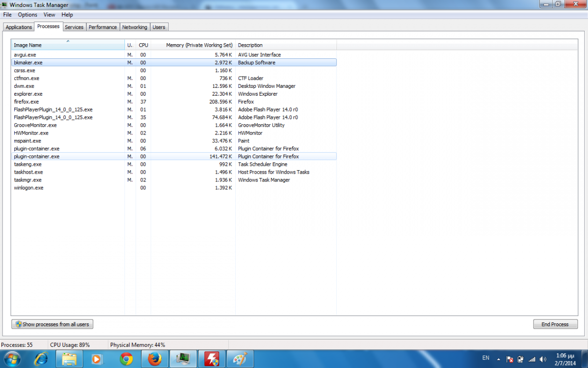This screenshot has width=588, height=368.
Task: Select the firefox.exe process
Action: (x=174, y=102)
